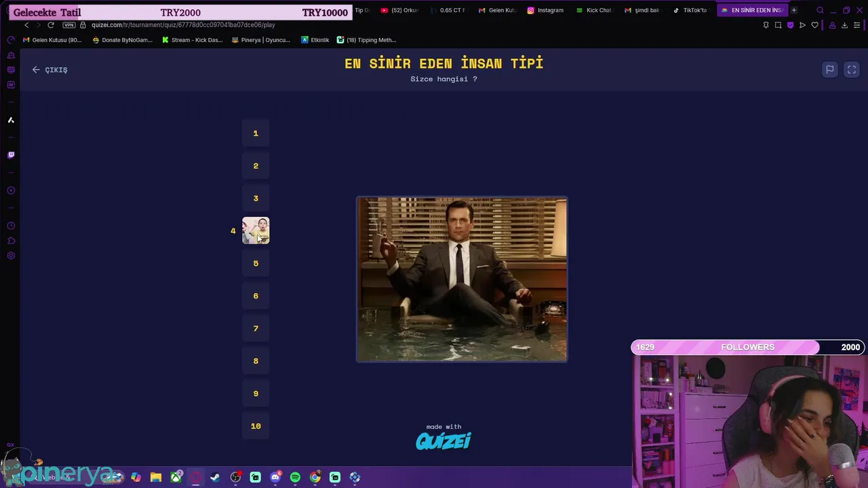Select rank slot 10
868x488 pixels.
point(256,426)
